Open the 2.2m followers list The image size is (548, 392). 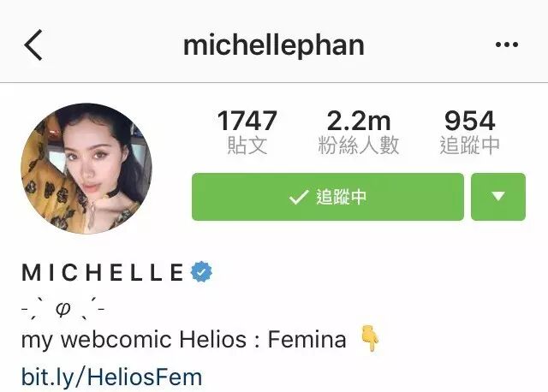(359, 121)
